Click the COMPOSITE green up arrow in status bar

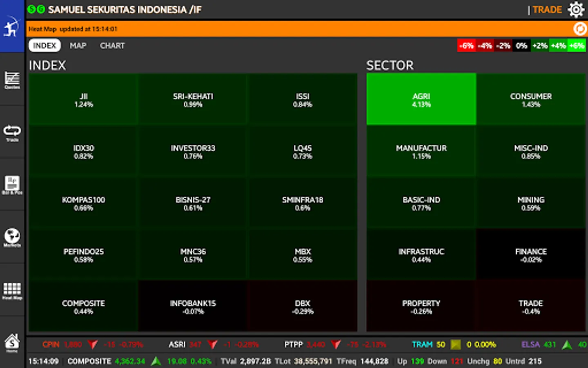coord(156,361)
